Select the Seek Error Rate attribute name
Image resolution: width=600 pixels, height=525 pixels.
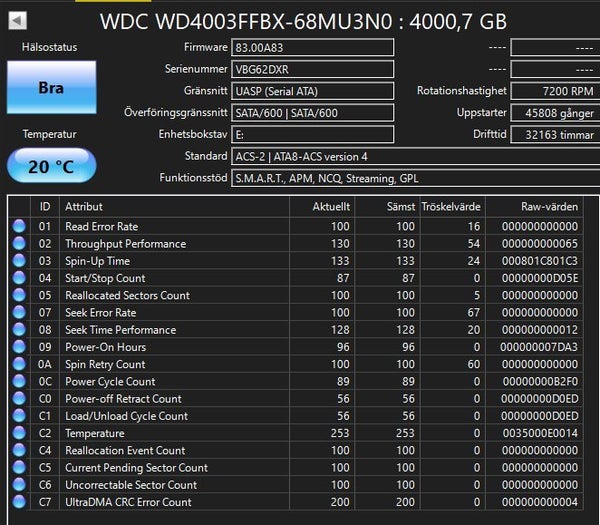[101, 313]
